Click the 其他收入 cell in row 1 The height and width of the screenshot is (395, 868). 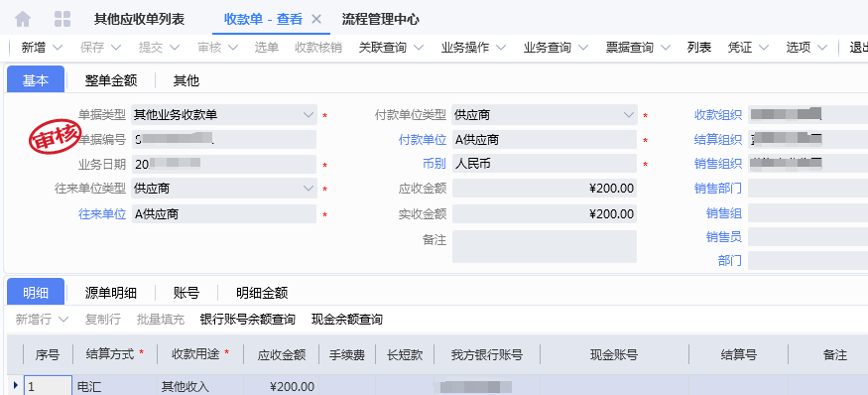[199, 386]
